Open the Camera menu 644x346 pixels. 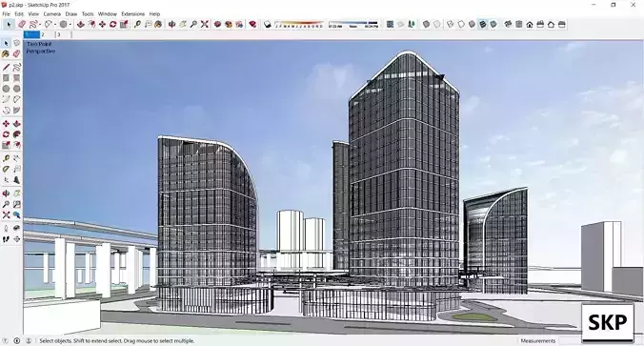52,14
